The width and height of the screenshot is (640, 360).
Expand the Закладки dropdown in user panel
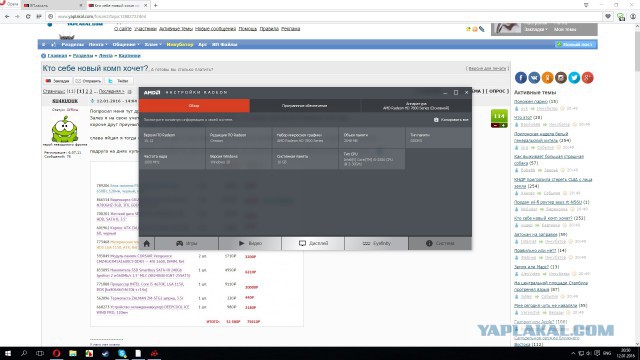pos(536,29)
